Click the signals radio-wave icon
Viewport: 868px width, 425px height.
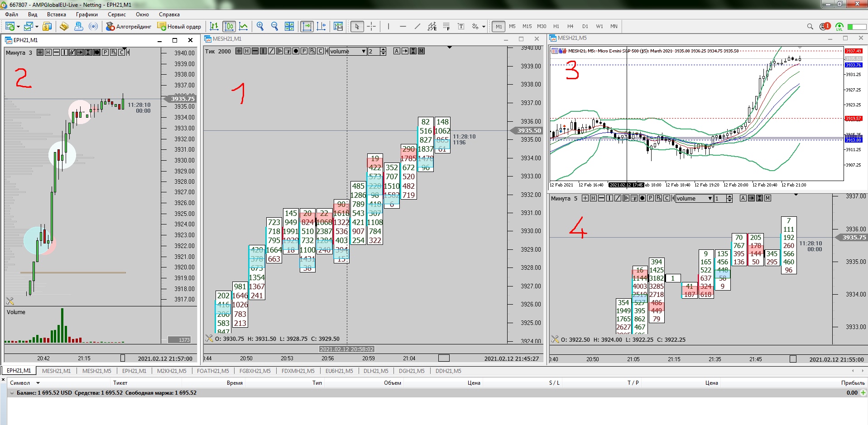93,26
